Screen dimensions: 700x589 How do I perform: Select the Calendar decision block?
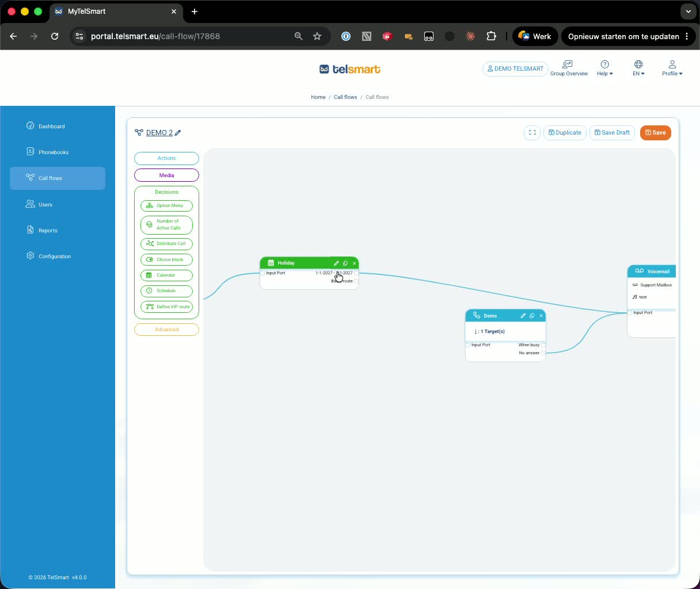(166, 275)
